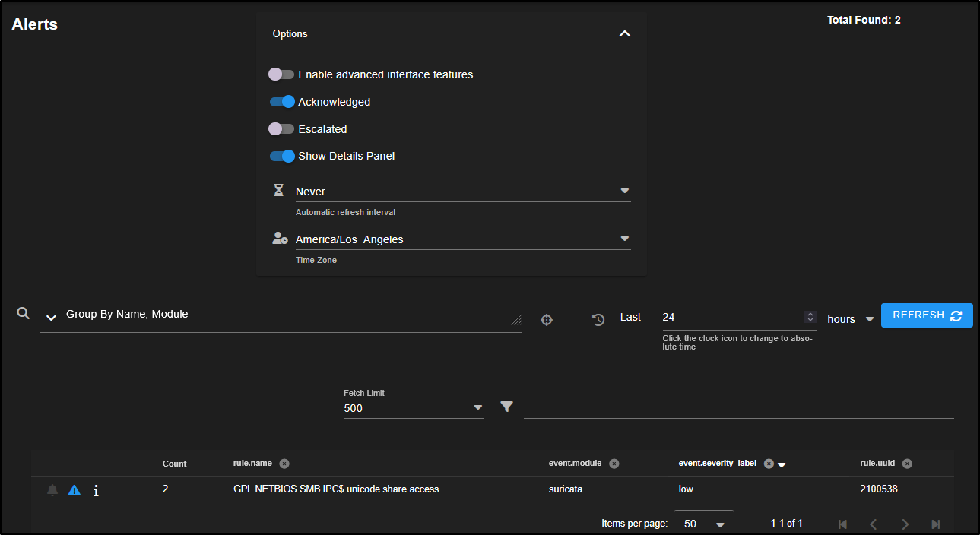980x535 pixels.
Task: Click the blue escalate warning triangle icon
Action: pyautogui.click(x=74, y=490)
